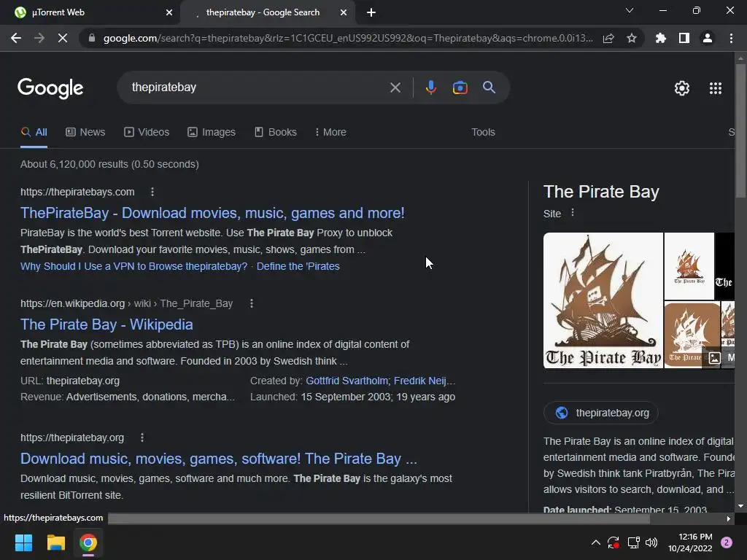
Task: Close the µTorrent Web tab
Action: (169, 13)
